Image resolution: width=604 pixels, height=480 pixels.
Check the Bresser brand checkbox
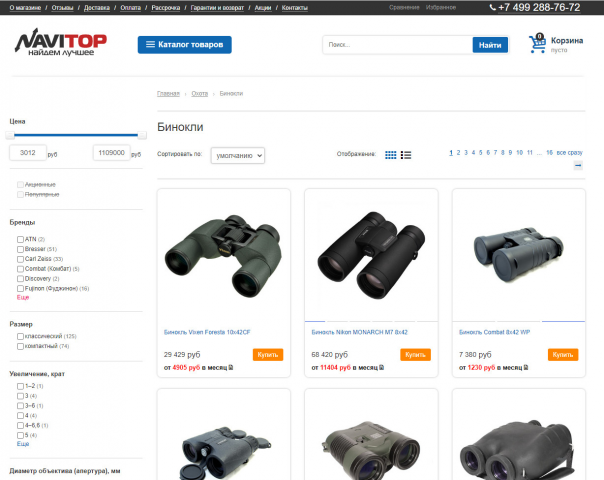[20, 249]
